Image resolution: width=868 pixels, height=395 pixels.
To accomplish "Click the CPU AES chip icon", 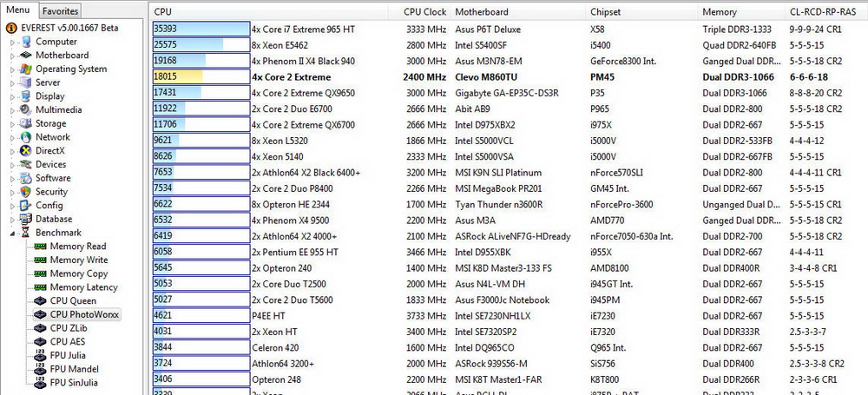I will (x=40, y=342).
